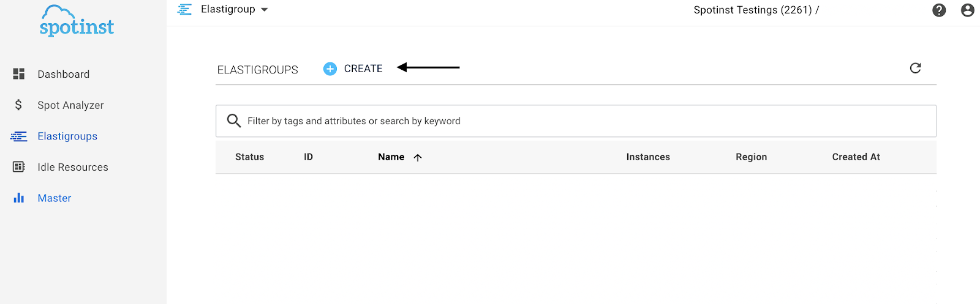Expand the Elastigroup product dropdown arrow

click(x=265, y=10)
